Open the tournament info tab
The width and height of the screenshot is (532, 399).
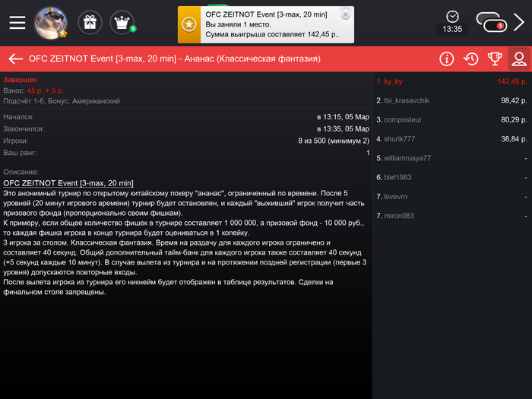447,59
